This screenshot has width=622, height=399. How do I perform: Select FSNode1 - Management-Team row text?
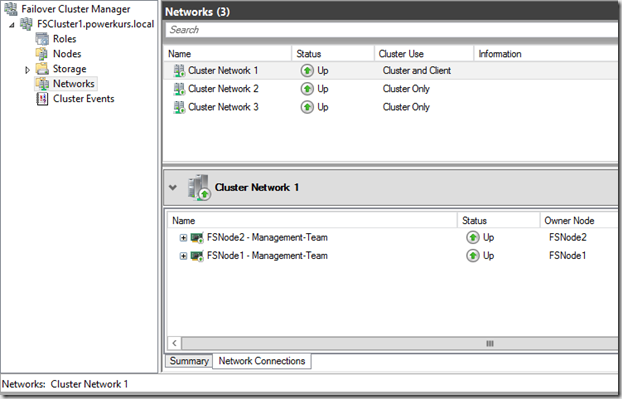click(x=267, y=256)
